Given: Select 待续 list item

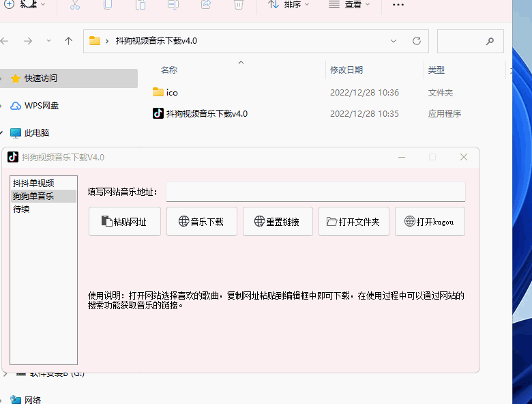Looking at the screenshot, I should tap(44, 210).
